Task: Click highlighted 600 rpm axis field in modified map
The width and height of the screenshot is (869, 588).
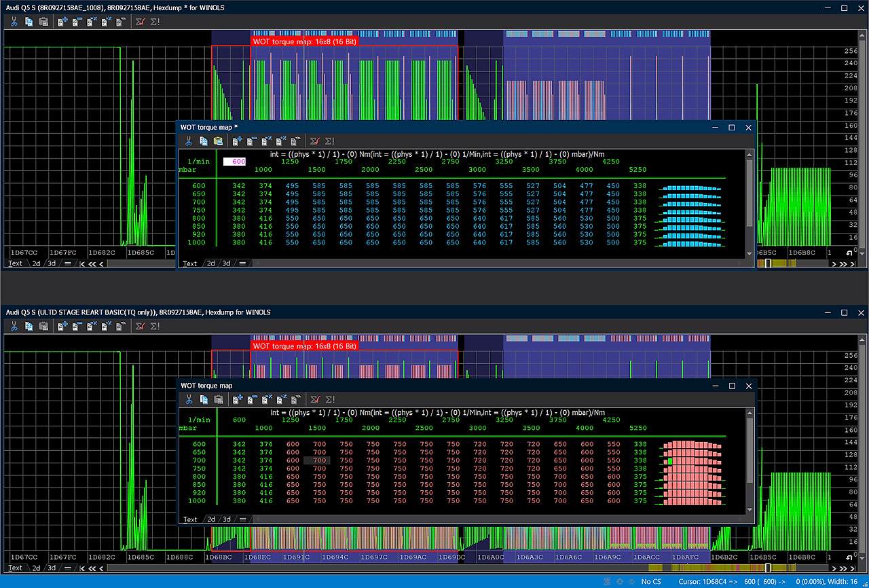Action: point(235,162)
